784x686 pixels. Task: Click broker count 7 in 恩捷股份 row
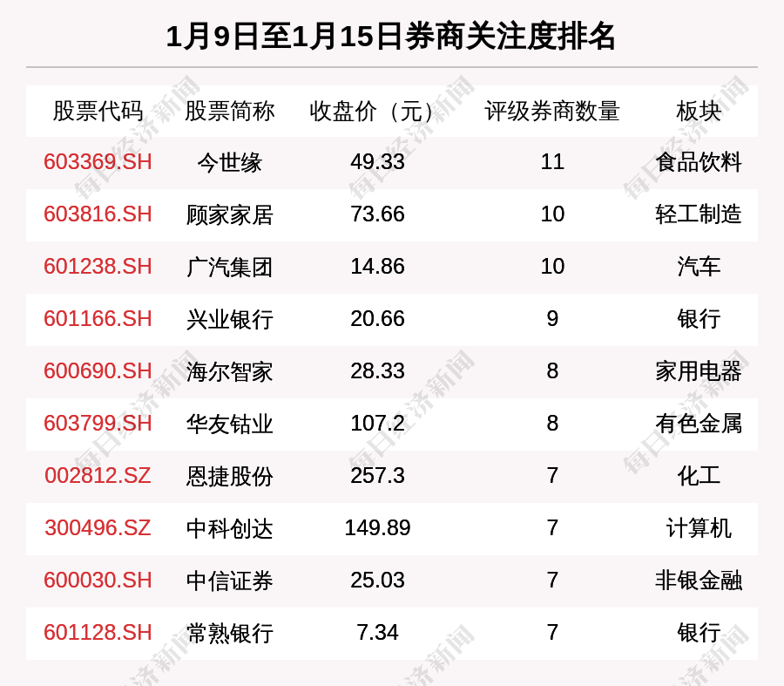pyautogui.click(x=552, y=475)
